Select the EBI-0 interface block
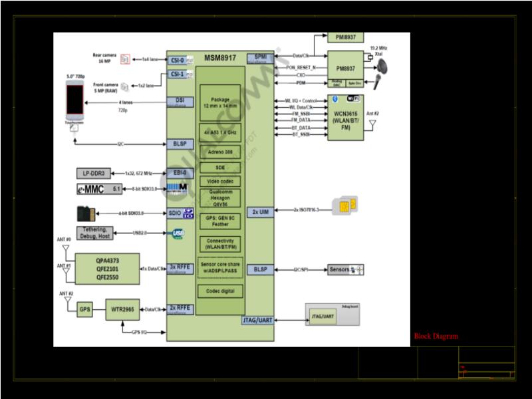Screen dimensions: 532x399 (x=180, y=174)
